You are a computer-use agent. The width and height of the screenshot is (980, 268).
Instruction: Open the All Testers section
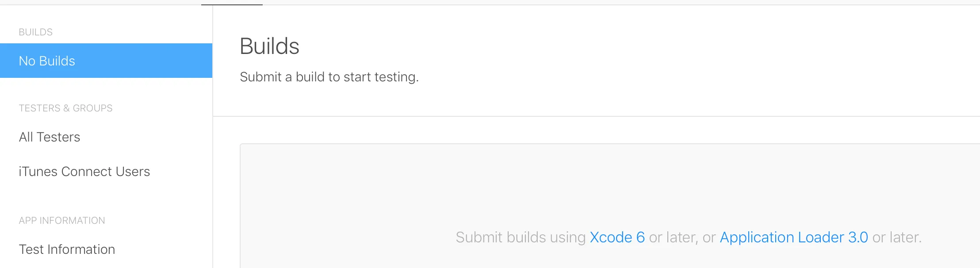(50, 137)
